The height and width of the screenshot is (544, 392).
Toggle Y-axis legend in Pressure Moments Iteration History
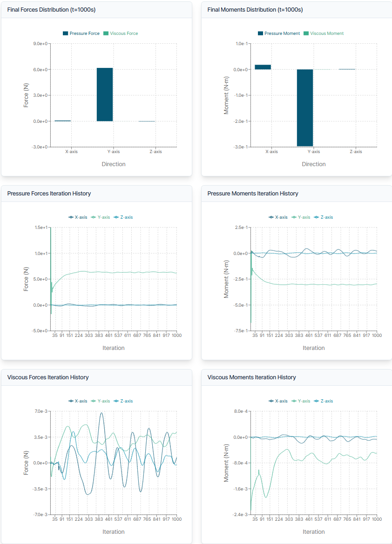point(301,217)
